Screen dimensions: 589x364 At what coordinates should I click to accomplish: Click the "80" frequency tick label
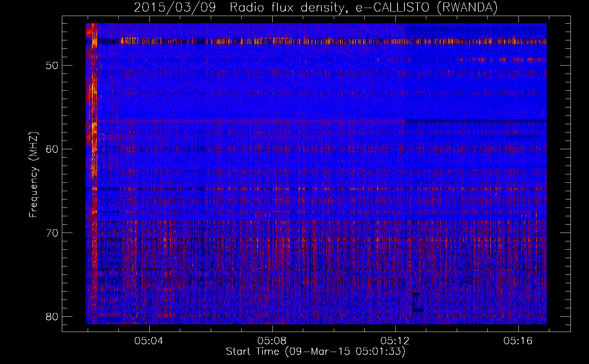pyautogui.click(x=52, y=316)
